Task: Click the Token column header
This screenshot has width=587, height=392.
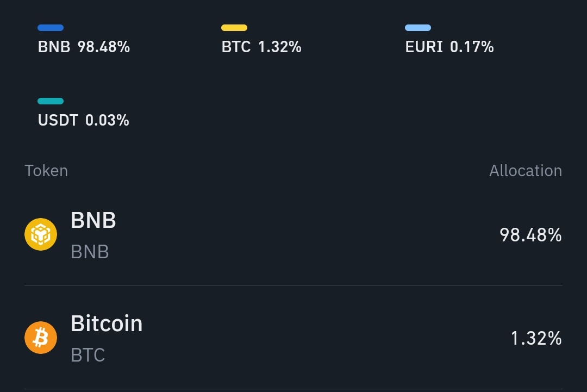Action: (x=46, y=171)
